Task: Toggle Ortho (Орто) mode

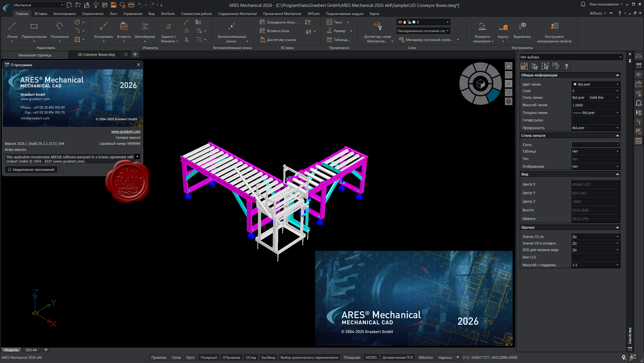Action: (190, 357)
